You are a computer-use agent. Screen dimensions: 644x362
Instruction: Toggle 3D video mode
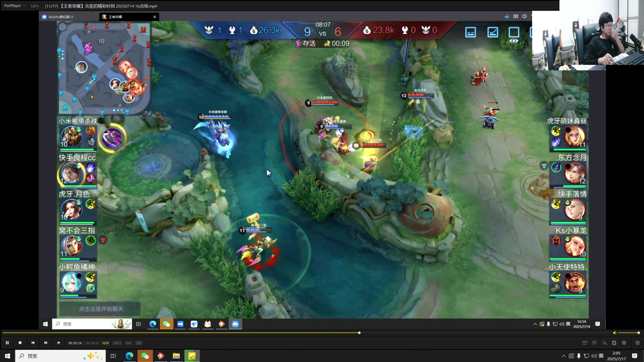pos(594,343)
